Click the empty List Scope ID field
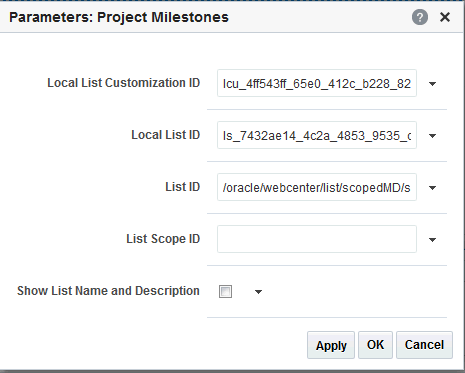465x373 pixels. click(x=317, y=239)
